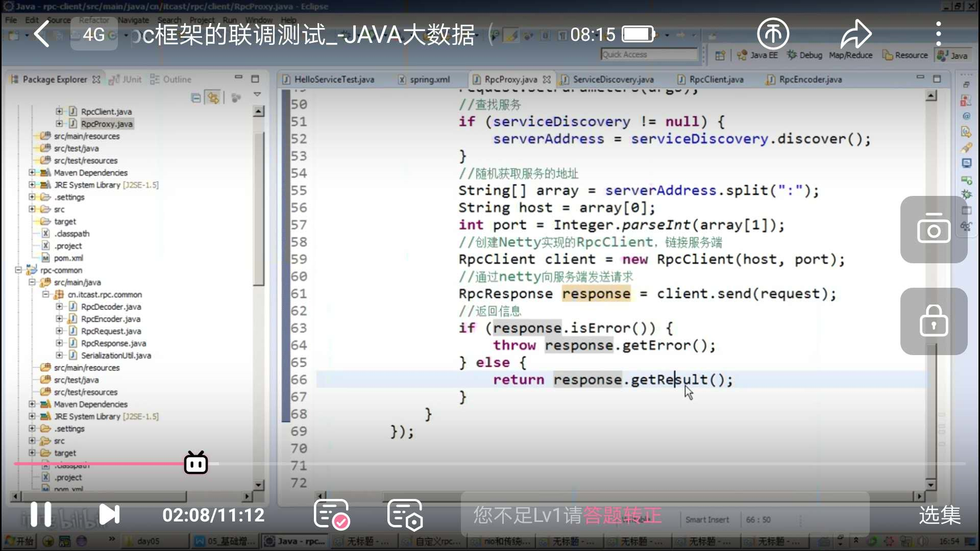
Task: Click the video progress bar thumb
Action: pos(196,463)
